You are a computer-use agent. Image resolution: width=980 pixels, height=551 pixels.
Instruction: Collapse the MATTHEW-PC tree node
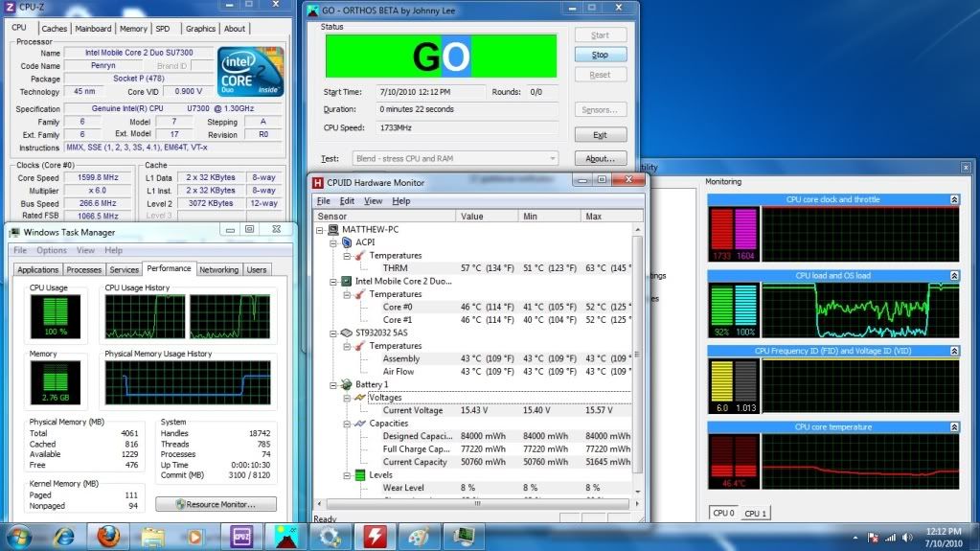pyautogui.click(x=320, y=230)
